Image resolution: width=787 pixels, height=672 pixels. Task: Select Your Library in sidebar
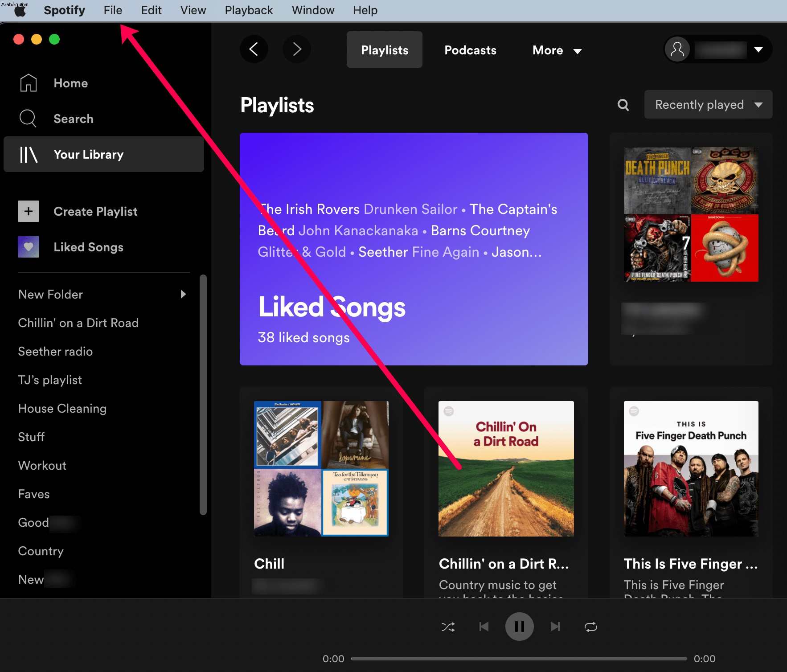(x=104, y=154)
